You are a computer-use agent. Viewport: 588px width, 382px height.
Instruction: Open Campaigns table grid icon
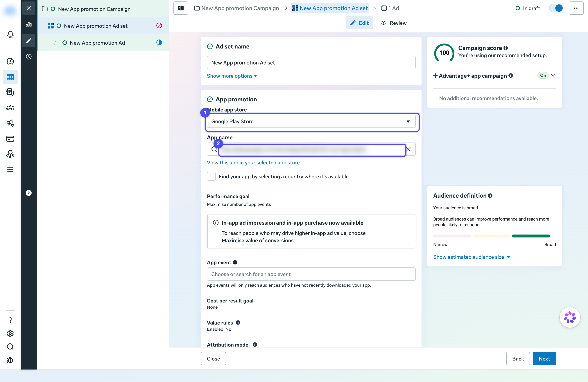point(10,77)
